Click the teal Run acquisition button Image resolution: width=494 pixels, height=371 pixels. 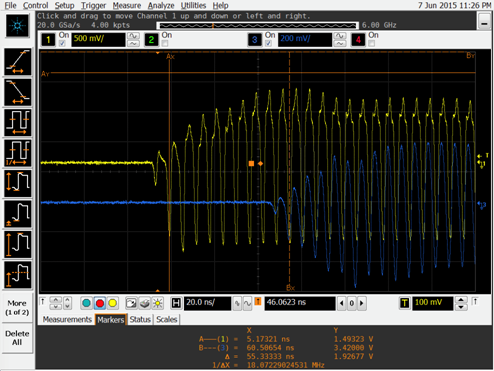click(87, 303)
